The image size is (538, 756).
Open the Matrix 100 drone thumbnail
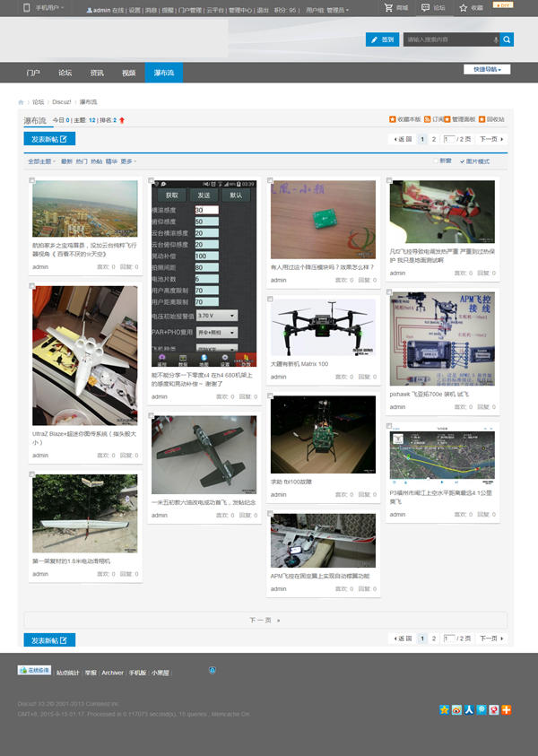[323, 328]
